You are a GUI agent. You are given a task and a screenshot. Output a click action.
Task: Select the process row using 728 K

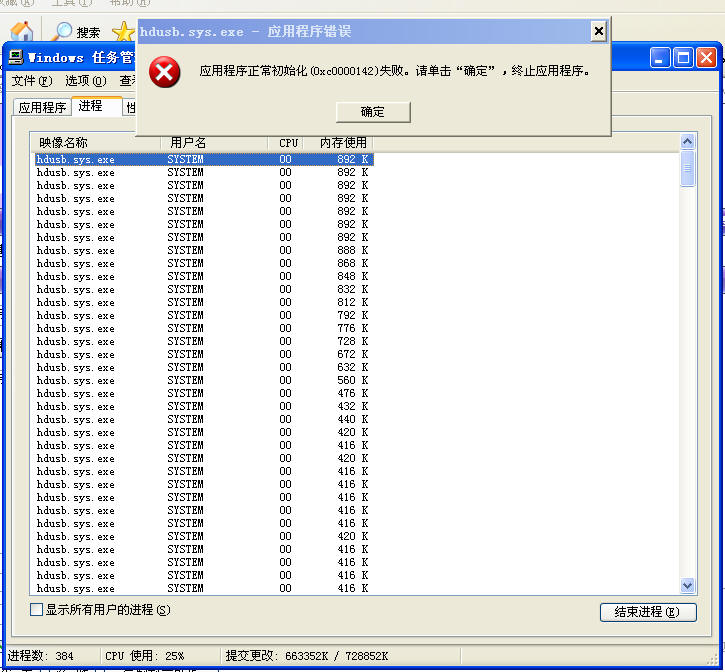[x=203, y=341]
